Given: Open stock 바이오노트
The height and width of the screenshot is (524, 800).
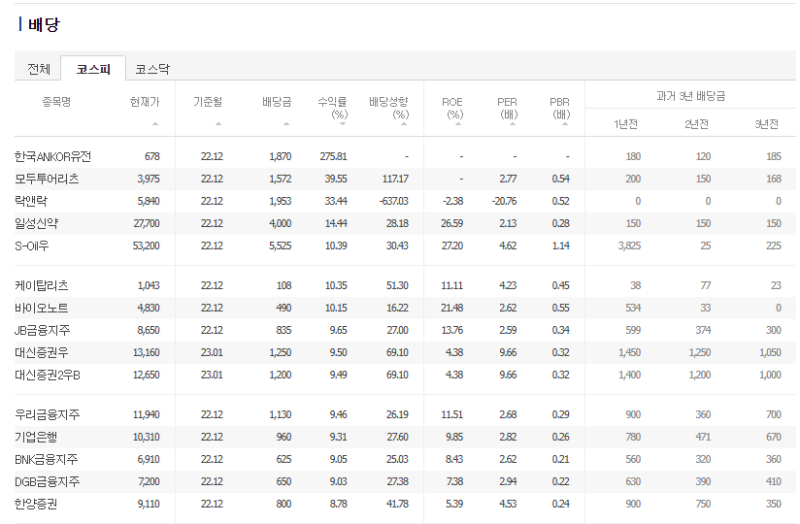Looking at the screenshot, I should point(41,308).
